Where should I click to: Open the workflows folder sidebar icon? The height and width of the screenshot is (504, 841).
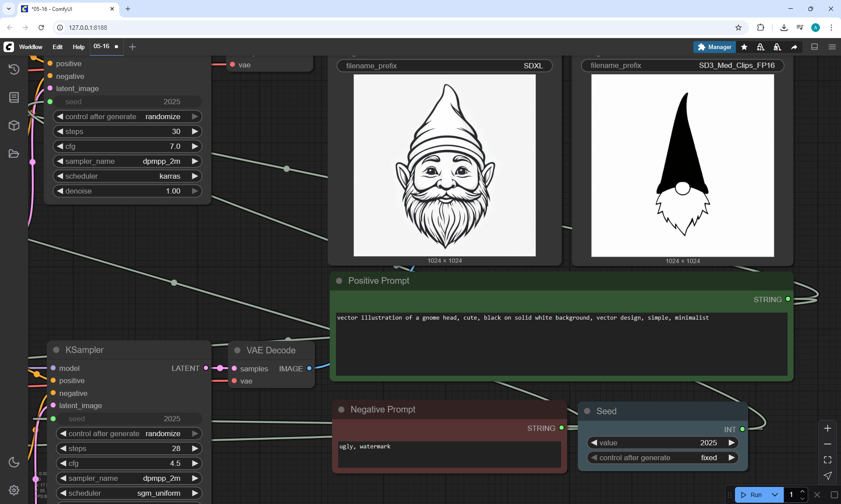coord(14,154)
